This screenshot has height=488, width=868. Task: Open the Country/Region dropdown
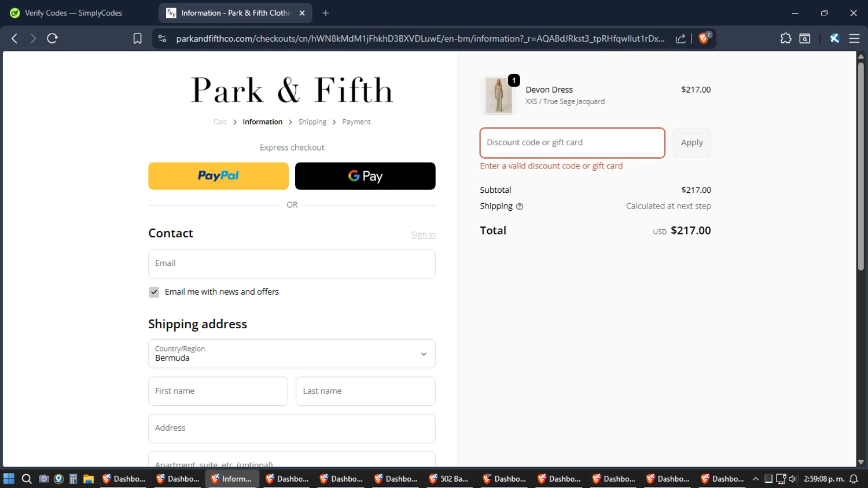coord(292,354)
